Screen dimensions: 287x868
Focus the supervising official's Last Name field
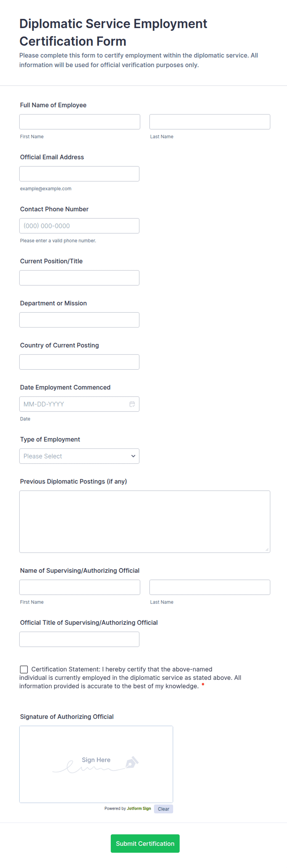[210, 587]
